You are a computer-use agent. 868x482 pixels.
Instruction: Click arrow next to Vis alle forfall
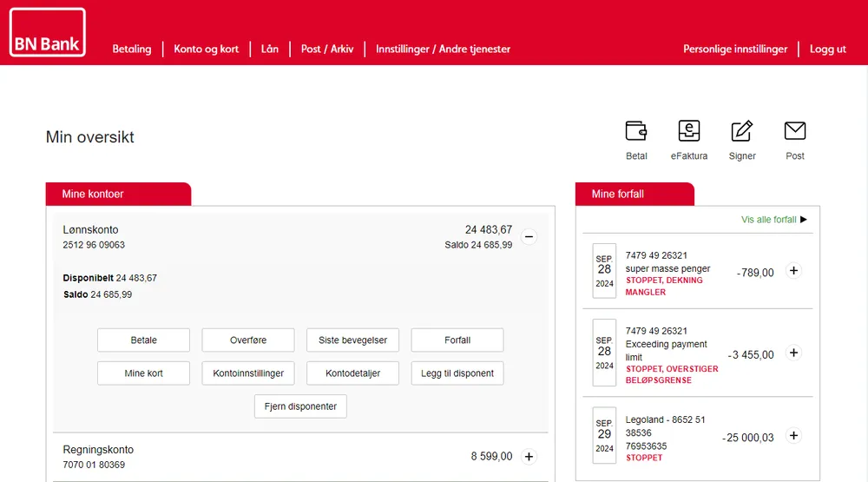click(804, 220)
